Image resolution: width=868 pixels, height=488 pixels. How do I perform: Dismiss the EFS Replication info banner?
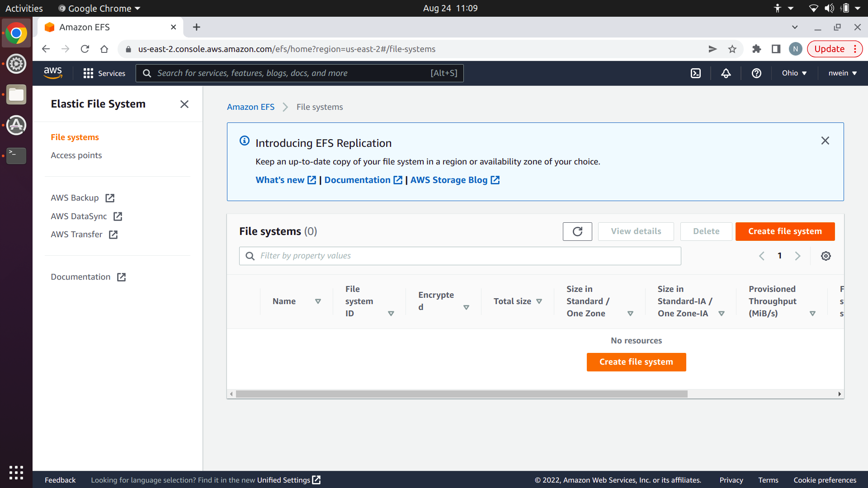(825, 141)
